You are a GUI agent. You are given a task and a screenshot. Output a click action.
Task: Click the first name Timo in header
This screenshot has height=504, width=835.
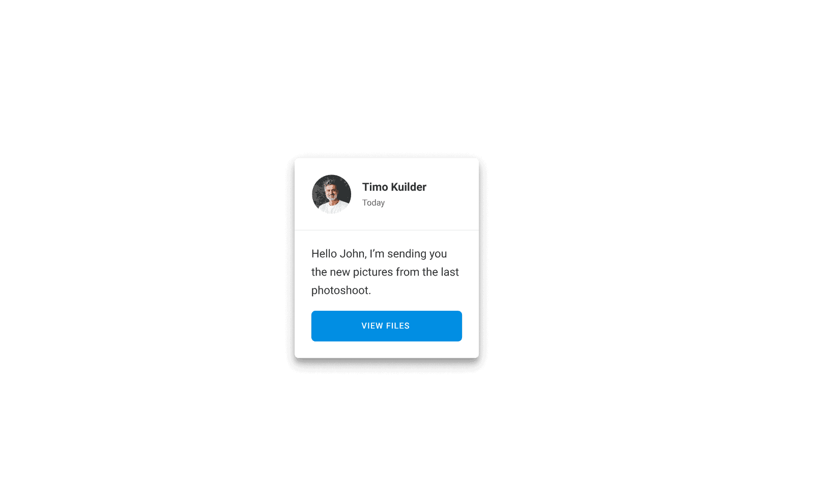(375, 187)
